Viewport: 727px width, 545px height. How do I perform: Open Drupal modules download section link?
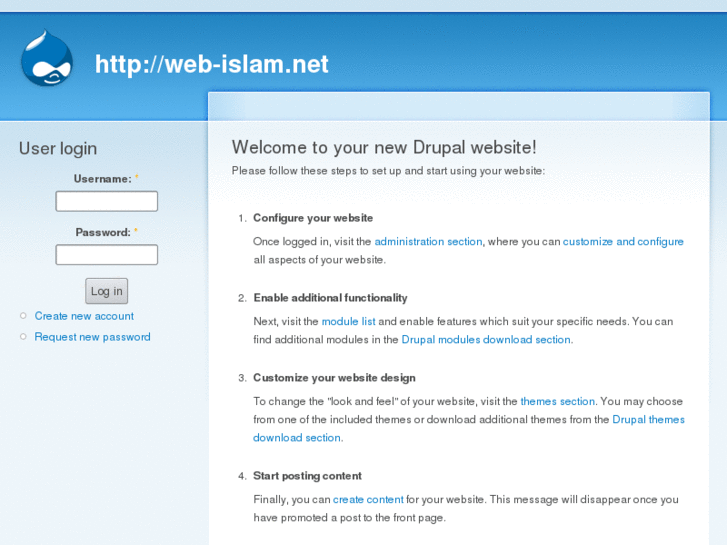point(485,340)
